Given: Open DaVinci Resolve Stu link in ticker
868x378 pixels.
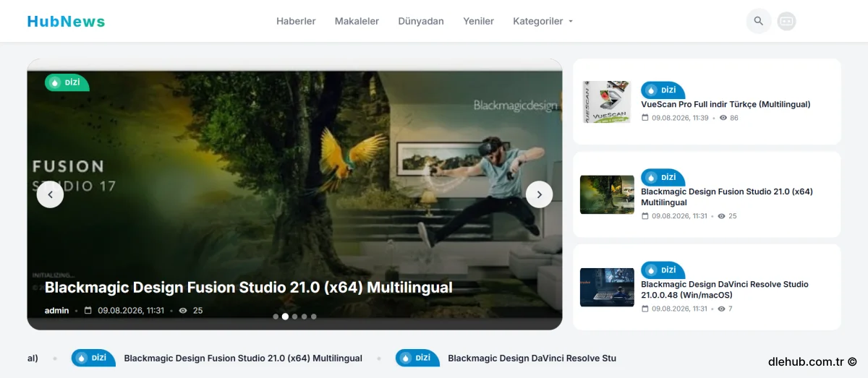Looking at the screenshot, I should point(532,358).
